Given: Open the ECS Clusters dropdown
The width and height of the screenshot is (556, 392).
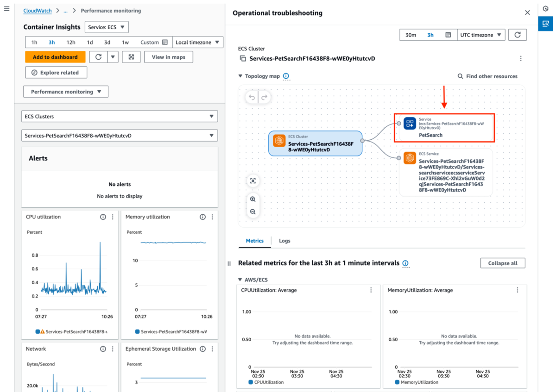Looking at the screenshot, I should point(120,117).
